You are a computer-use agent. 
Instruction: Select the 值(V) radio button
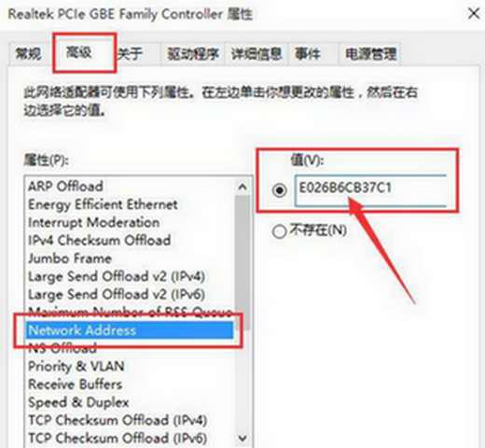coord(279,189)
